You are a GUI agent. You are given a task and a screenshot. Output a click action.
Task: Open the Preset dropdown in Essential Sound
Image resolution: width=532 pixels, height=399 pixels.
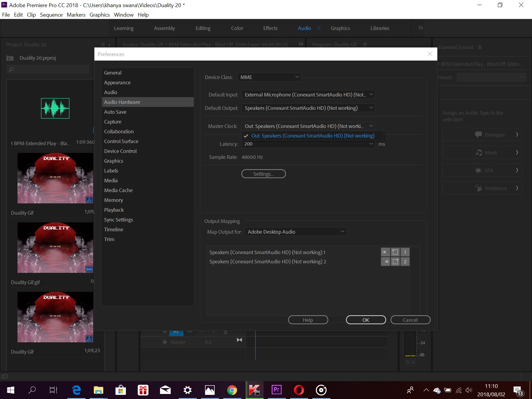492,77
